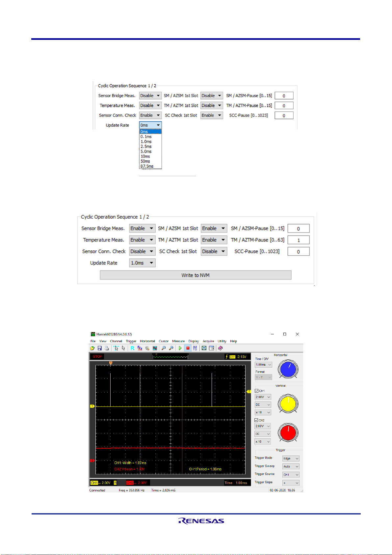The width and height of the screenshot is (392, 555).
Task: Print using the printer toolbar icon
Action: click(107, 348)
